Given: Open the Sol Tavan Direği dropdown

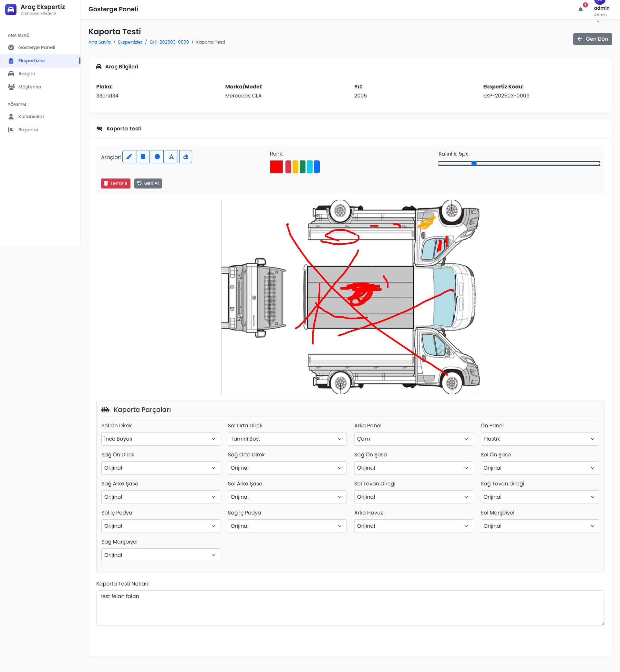Looking at the screenshot, I should click(413, 497).
